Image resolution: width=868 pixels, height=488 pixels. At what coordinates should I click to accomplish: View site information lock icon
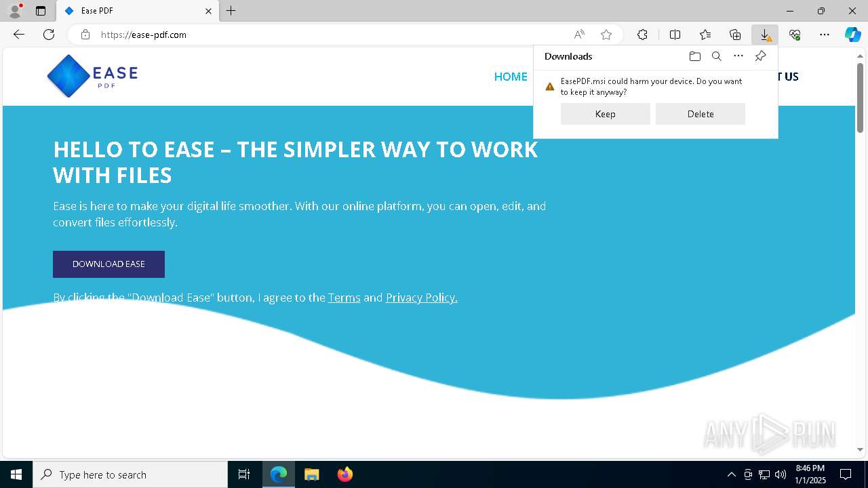point(85,35)
